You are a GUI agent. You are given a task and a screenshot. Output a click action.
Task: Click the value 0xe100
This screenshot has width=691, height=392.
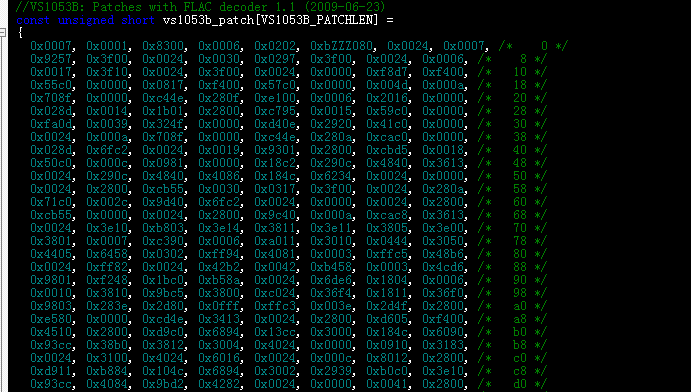(x=275, y=98)
